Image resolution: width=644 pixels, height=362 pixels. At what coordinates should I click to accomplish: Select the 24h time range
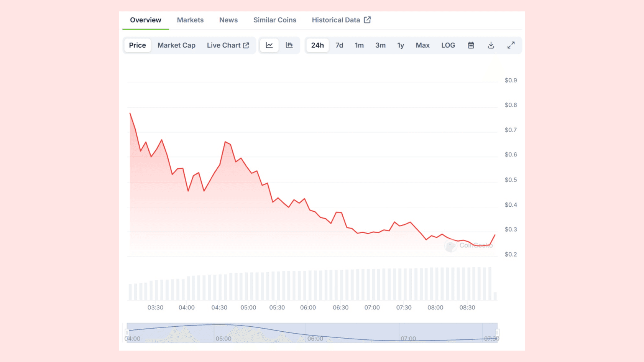pos(317,45)
